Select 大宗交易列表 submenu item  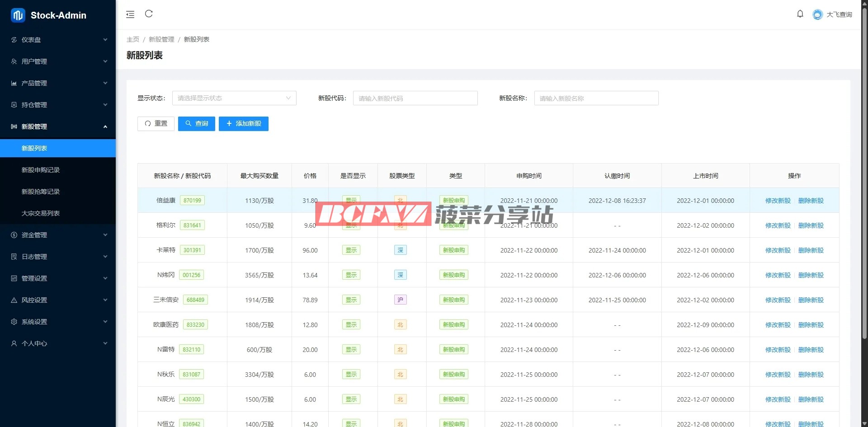click(41, 213)
